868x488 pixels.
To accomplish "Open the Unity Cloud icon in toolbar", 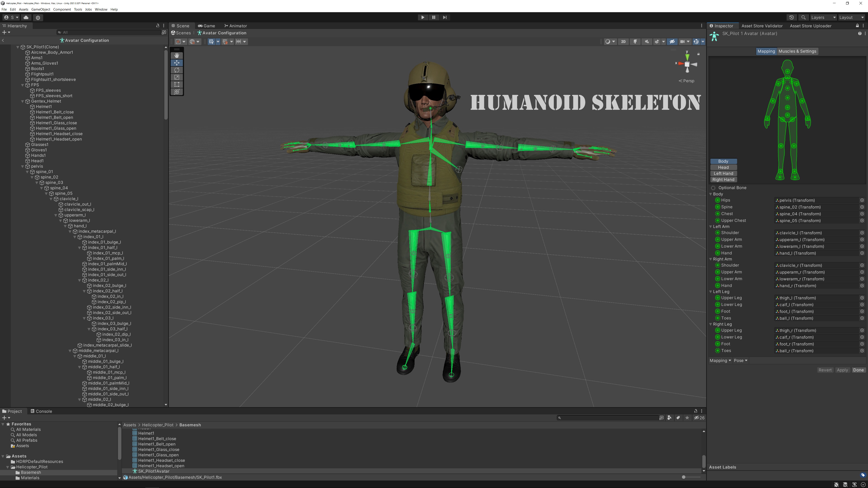I will (26, 18).
